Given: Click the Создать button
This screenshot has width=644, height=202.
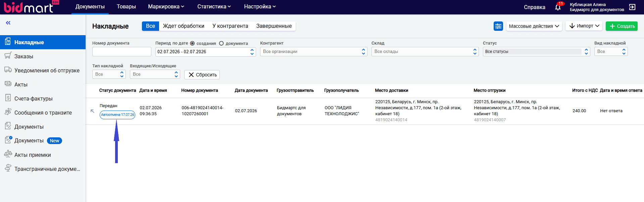Looking at the screenshot, I should [x=622, y=26].
